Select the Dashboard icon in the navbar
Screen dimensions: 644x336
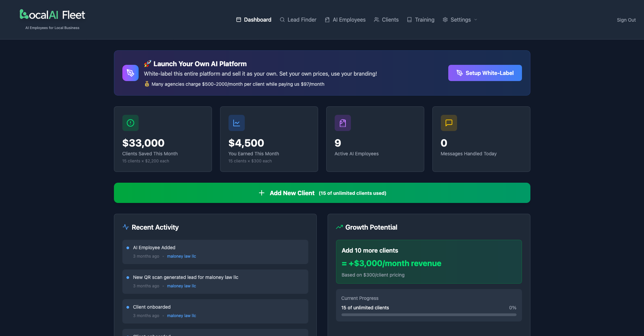[x=239, y=20]
